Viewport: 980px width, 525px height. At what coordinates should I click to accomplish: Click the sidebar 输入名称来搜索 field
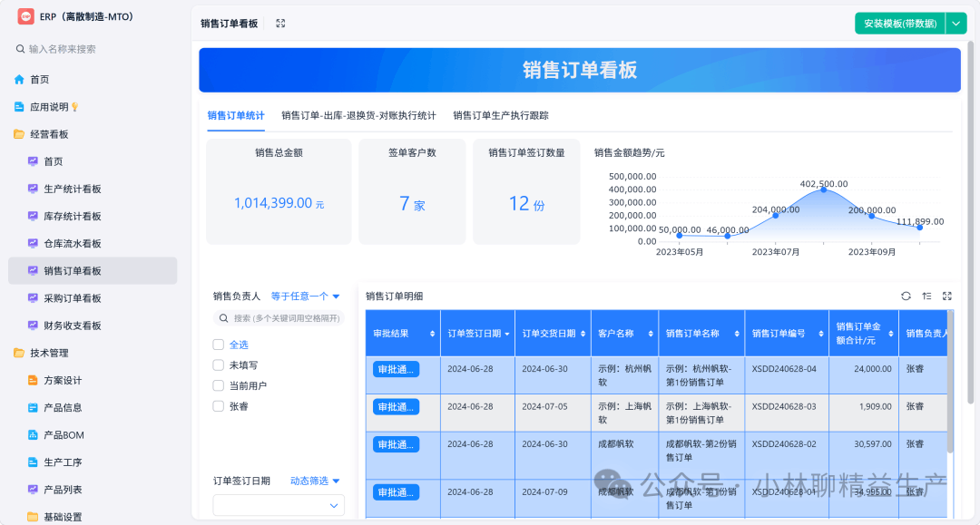(93, 49)
